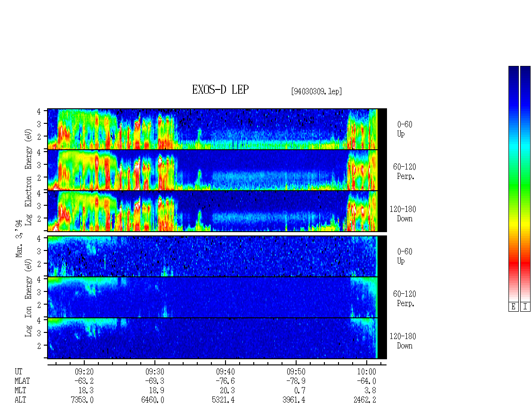Select the file name "[94030309.lep]"

pyautogui.click(x=316, y=91)
